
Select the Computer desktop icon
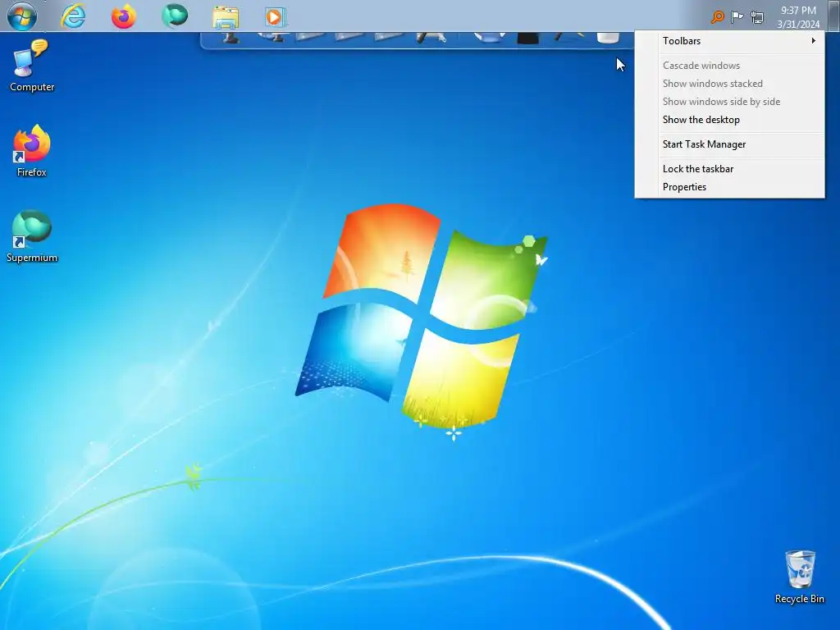coord(32,66)
